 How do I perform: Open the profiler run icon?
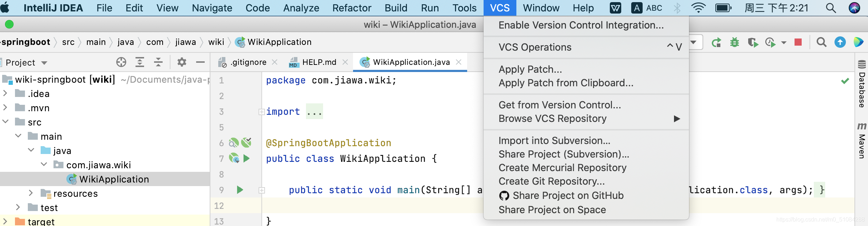coord(771,43)
